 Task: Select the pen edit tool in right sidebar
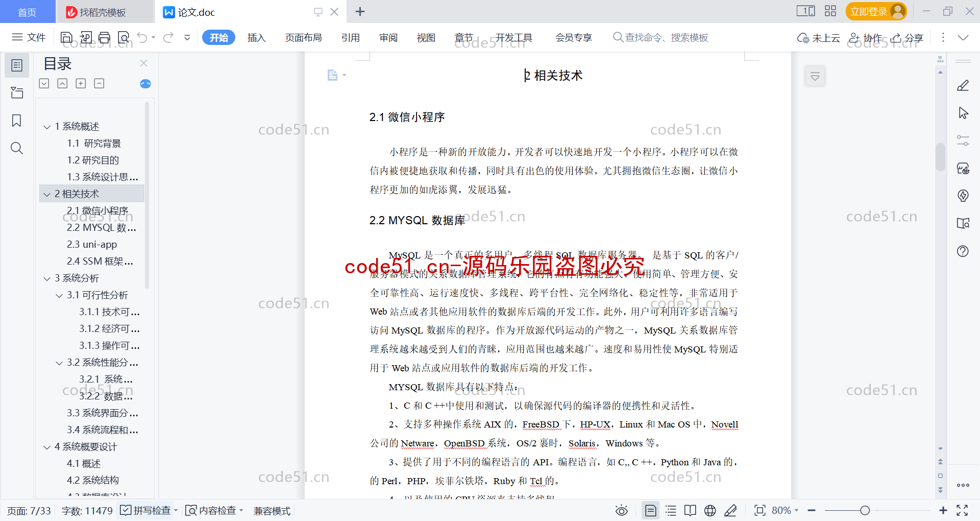pyautogui.click(x=963, y=85)
